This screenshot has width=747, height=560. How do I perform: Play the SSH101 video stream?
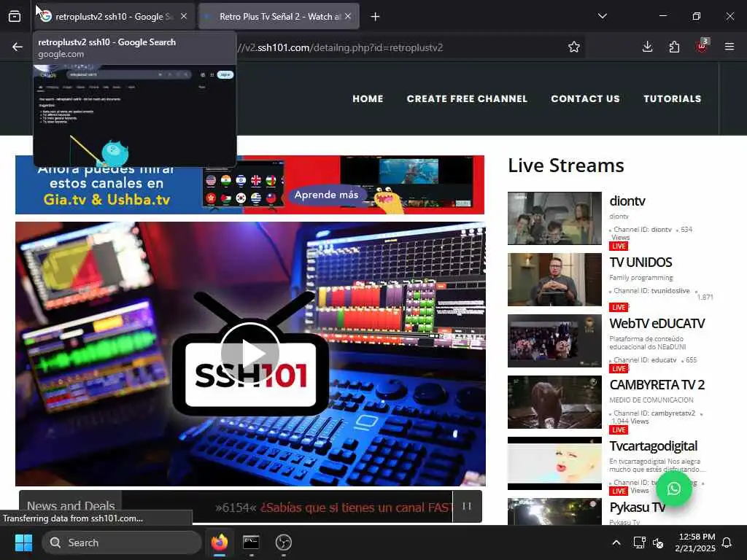(x=250, y=354)
